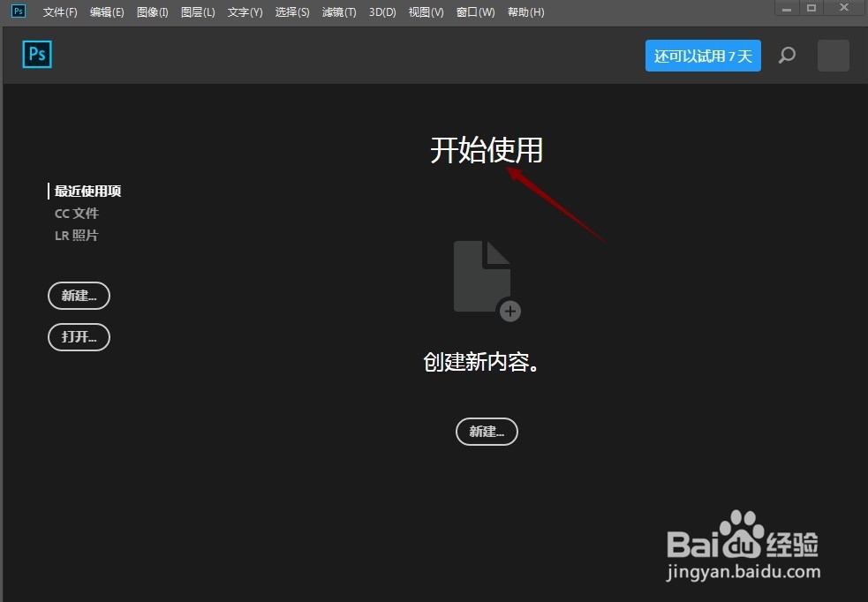
Task: Open the search magnifier icon
Action: [x=787, y=56]
